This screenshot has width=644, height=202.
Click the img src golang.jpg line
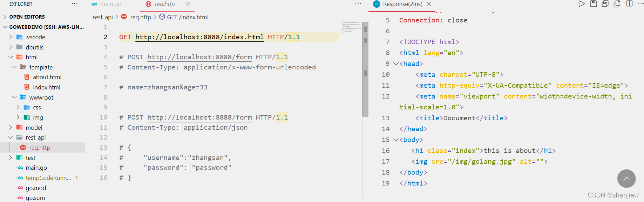tap(479, 162)
